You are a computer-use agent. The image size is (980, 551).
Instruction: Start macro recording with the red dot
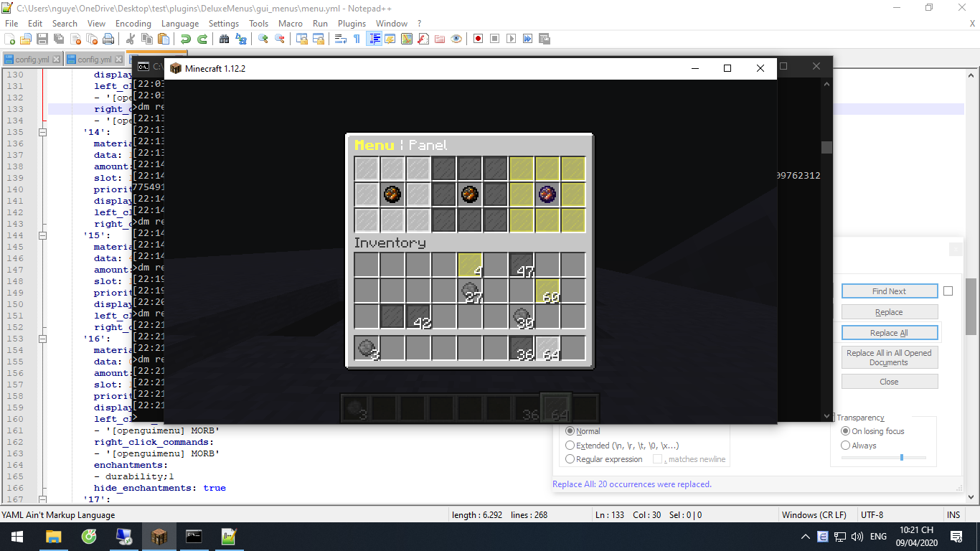point(478,39)
